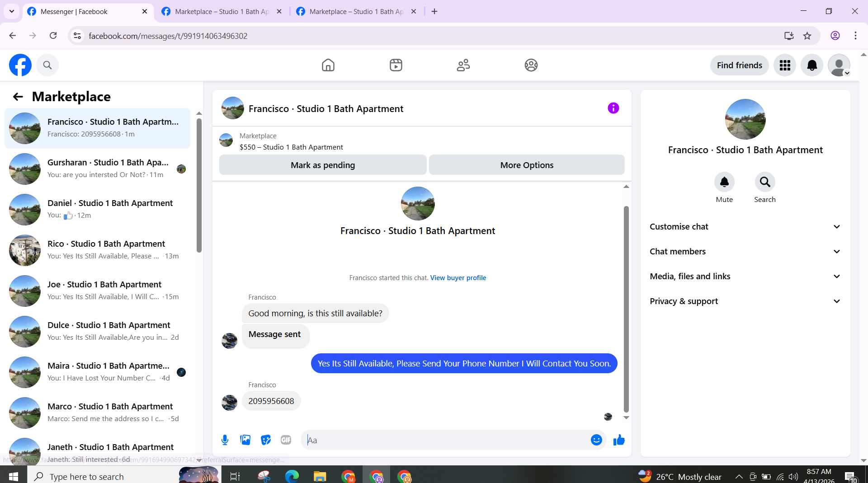This screenshot has width=868, height=483.
Task: Open Maira's Studio 1 Bath conversation
Action: point(97,372)
